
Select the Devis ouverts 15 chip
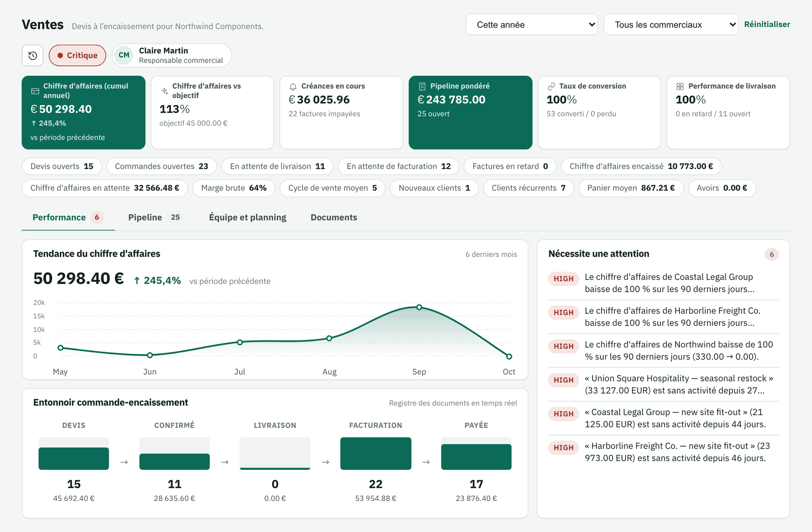(62, 166)
